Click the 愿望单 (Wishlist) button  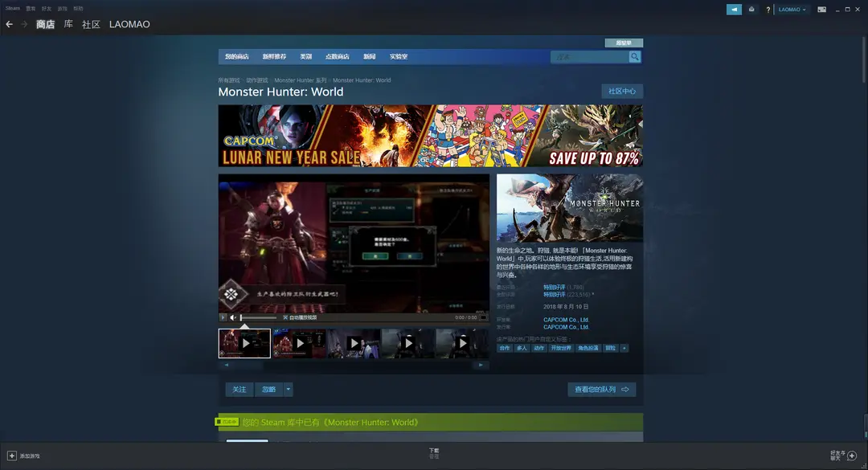pyautogui.click(x=624, y=43)
